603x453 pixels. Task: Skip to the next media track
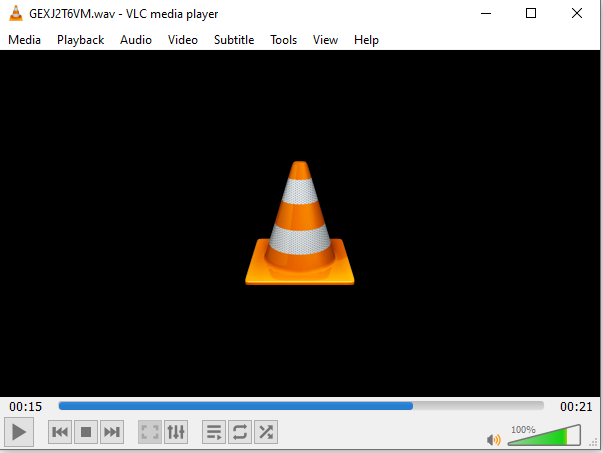pyautogui.click(x=112, y=432)
